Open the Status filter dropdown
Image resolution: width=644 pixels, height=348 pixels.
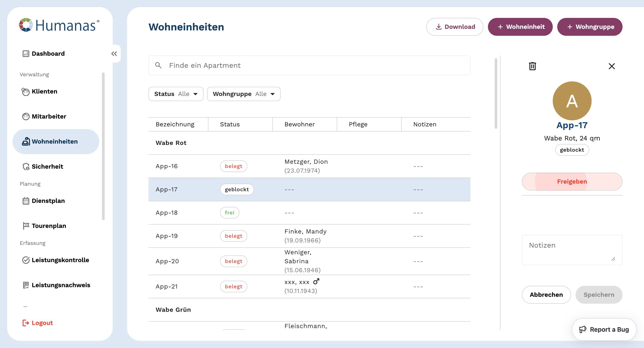click(176, 94)
